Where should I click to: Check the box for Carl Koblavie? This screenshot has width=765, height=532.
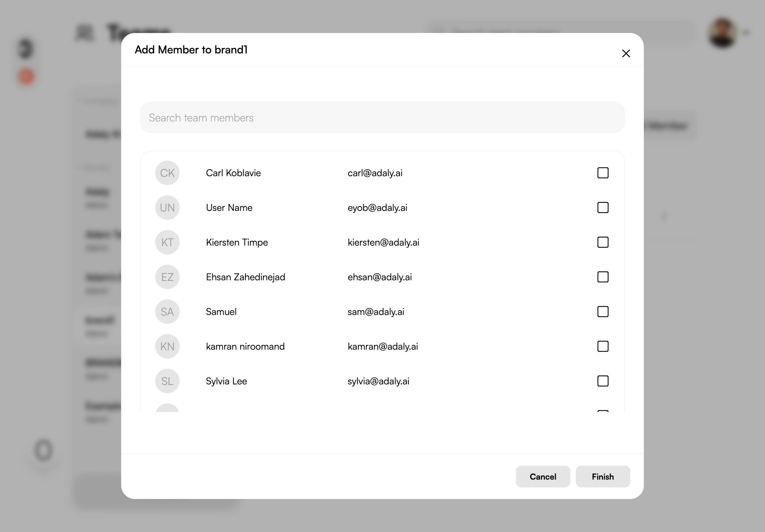coord(603,173)
